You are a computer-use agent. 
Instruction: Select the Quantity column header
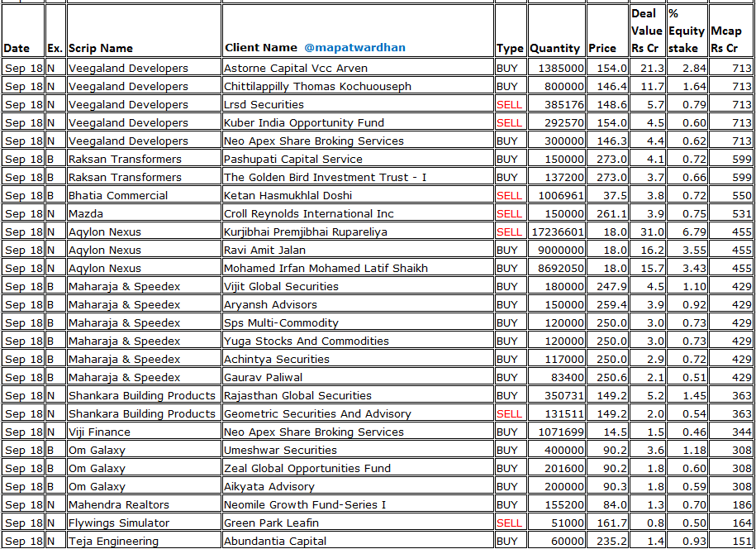554,48
